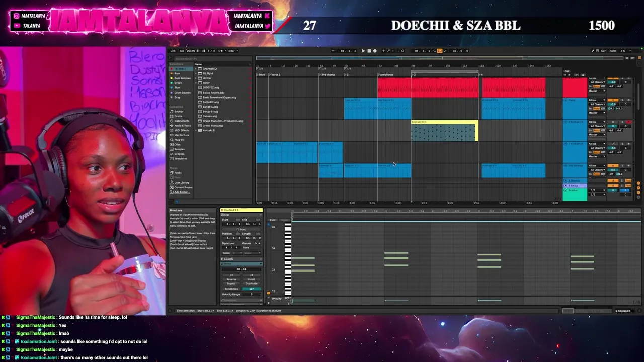Select the yellow Kontakt 8 3 clip
This screenshot has height=362, width=644.
(444, 122)
